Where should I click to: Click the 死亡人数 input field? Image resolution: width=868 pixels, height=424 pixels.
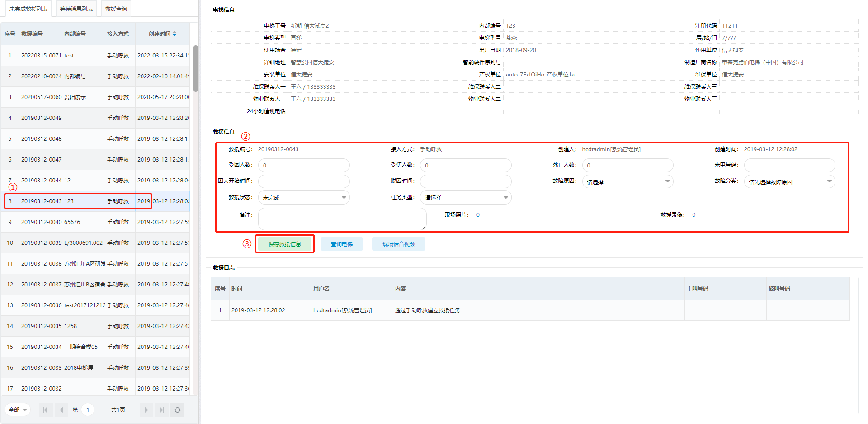point(627,165)
